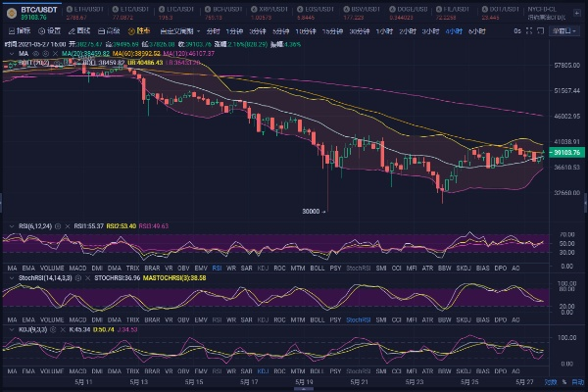Open KDJ(9,3,3) settings gear
588x392 pixels.
[x=53, y=329]
